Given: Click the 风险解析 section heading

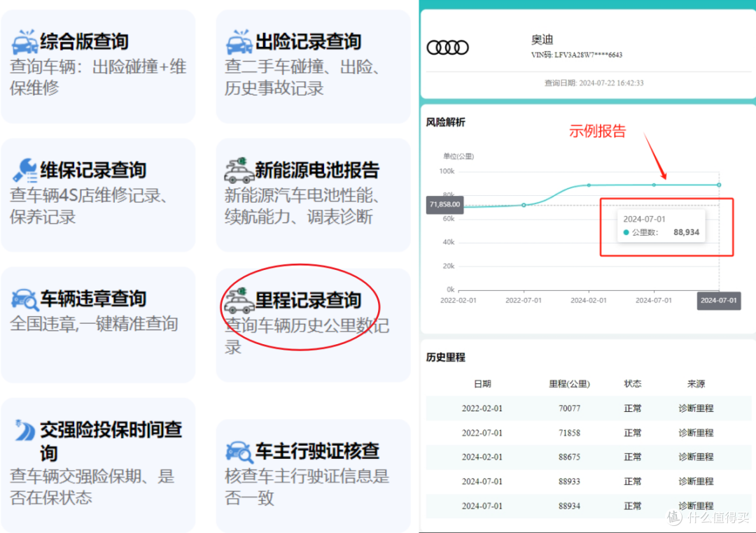Looking at the screenshot, I should pos(445,122).
